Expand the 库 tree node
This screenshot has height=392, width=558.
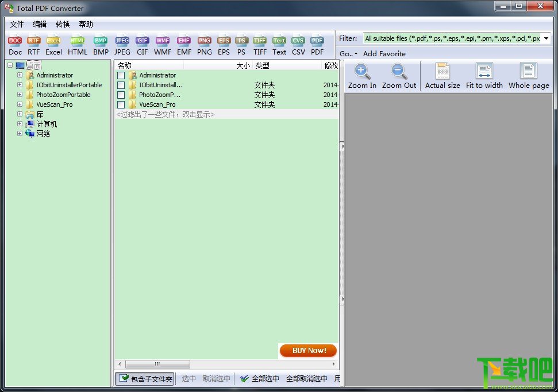coord(20,114)
